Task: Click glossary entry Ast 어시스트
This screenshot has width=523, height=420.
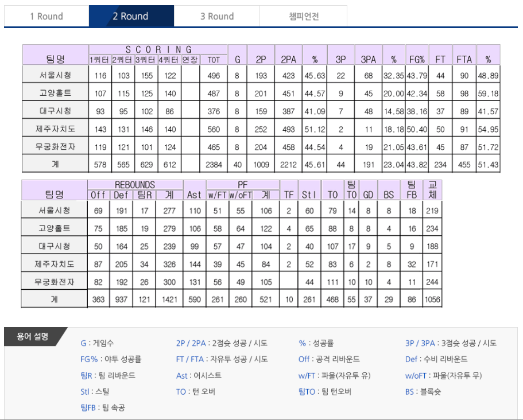Action: (x=199, y=376)
